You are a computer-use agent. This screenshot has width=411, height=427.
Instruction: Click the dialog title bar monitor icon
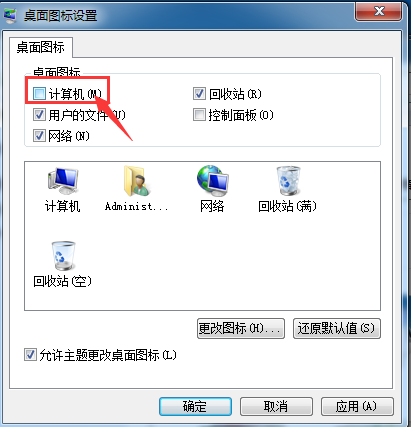[x=10, y=16]
